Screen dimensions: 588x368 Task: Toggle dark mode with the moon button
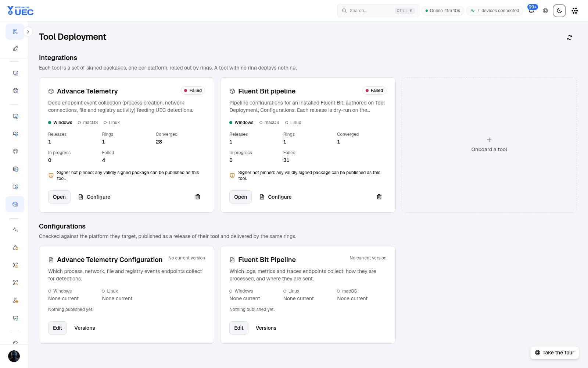click(x=559, y=11)
